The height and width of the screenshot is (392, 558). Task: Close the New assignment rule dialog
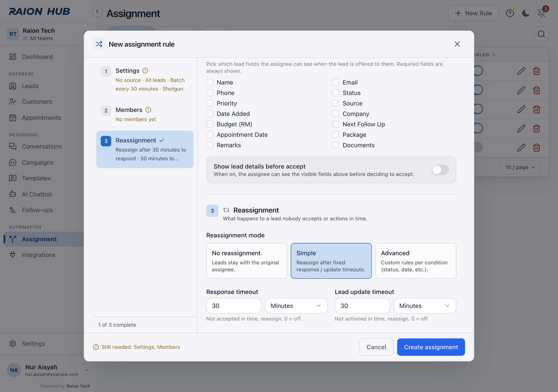point(457,44)
